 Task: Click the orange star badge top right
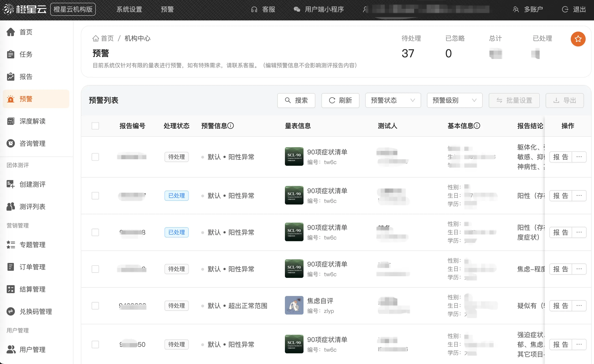pos(578,39)
